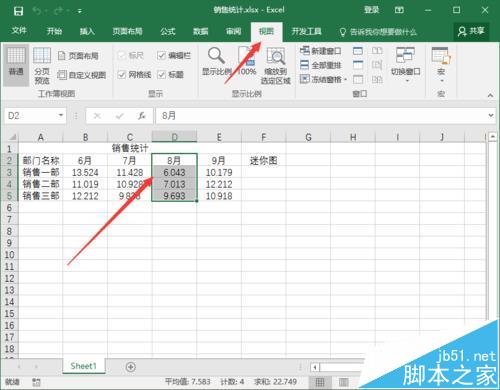Click formula bar input showing 8月

[x=321, y=116]
